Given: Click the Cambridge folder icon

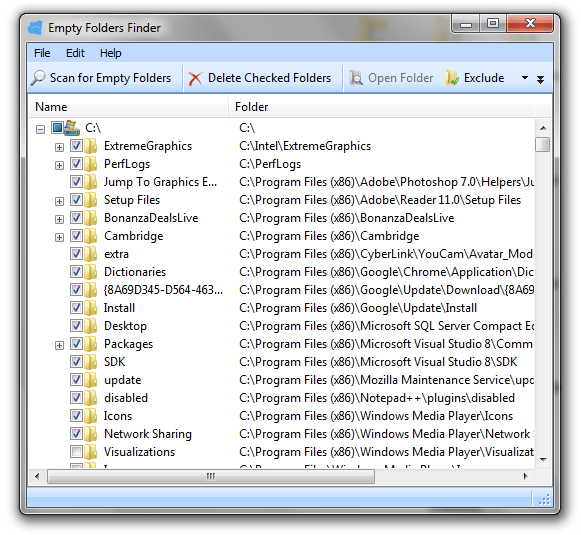Looking at the screenshot, I should 90,236.
